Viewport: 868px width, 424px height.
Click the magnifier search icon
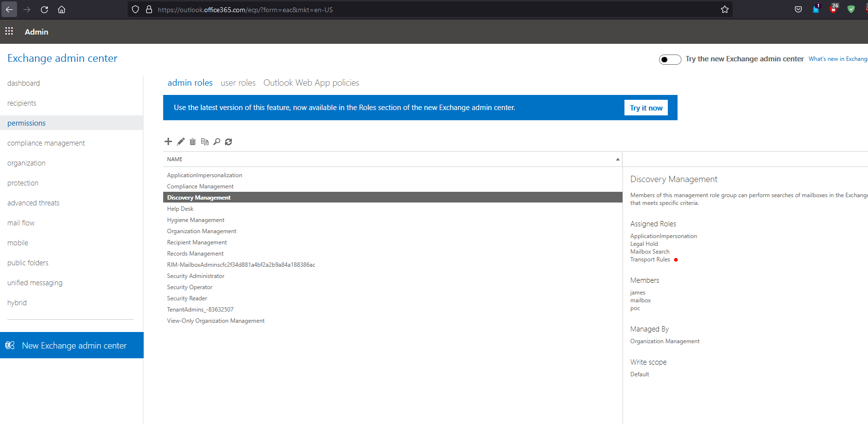(217, 142)
